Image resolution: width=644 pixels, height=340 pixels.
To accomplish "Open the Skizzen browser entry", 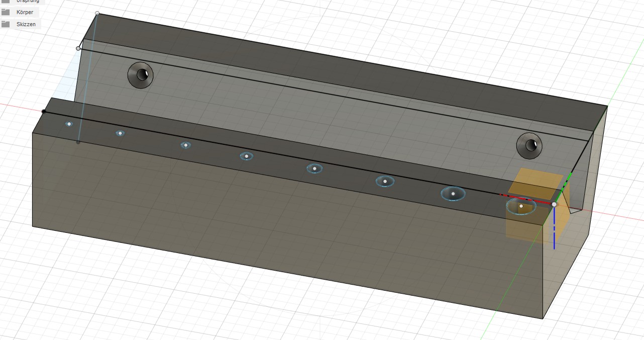I will [x=26, y=24].
